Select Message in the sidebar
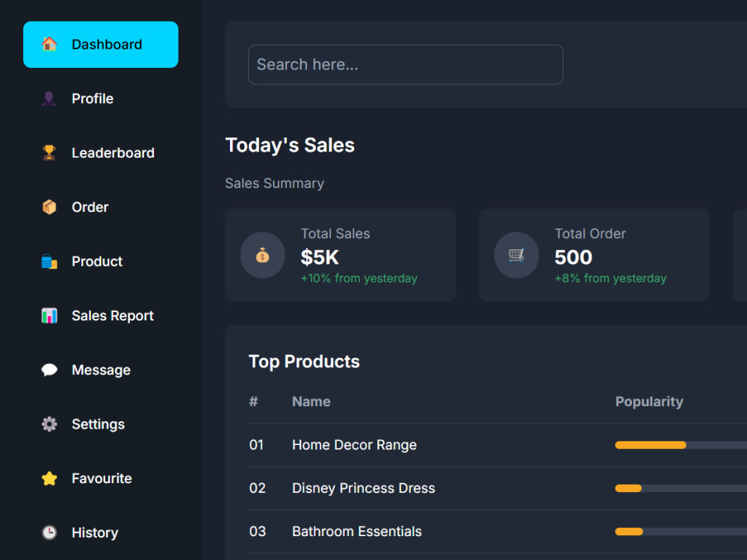The height and width of the screenshot is (560, 747). pos(101,370)
